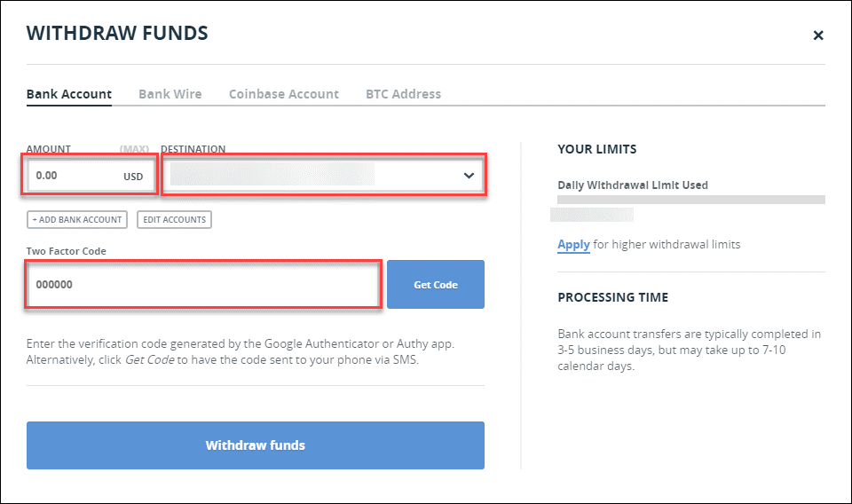Click the Edit Accounts button
This screenshot has height=504, width=852.
point(175,219)
